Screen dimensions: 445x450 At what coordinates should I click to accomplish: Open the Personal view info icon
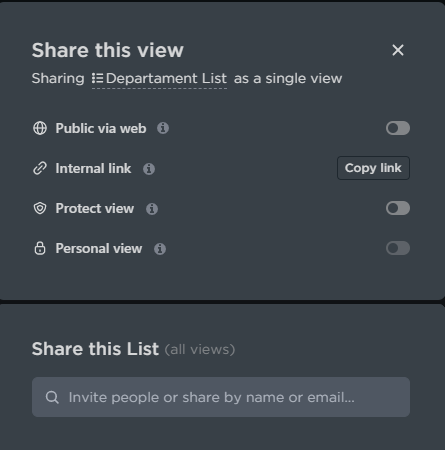coord(160,249)
